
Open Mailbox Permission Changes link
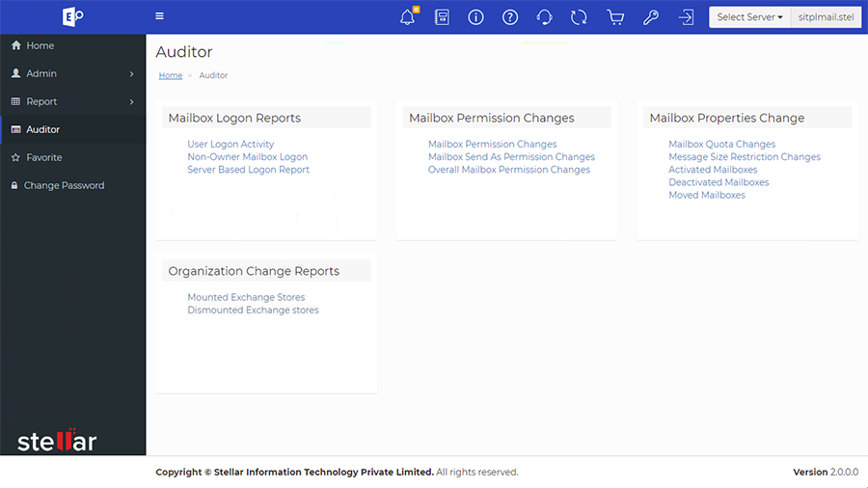tap(492, 144)
